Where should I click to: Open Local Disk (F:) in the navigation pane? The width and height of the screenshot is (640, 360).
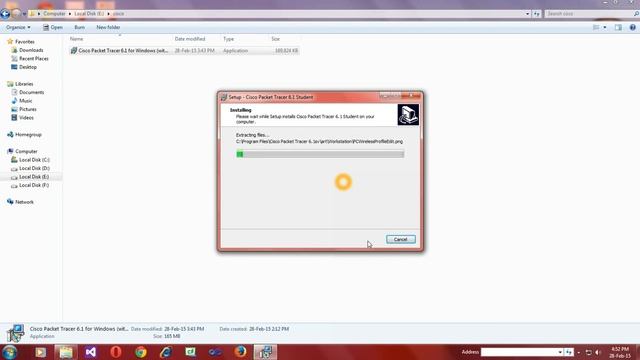34,185
